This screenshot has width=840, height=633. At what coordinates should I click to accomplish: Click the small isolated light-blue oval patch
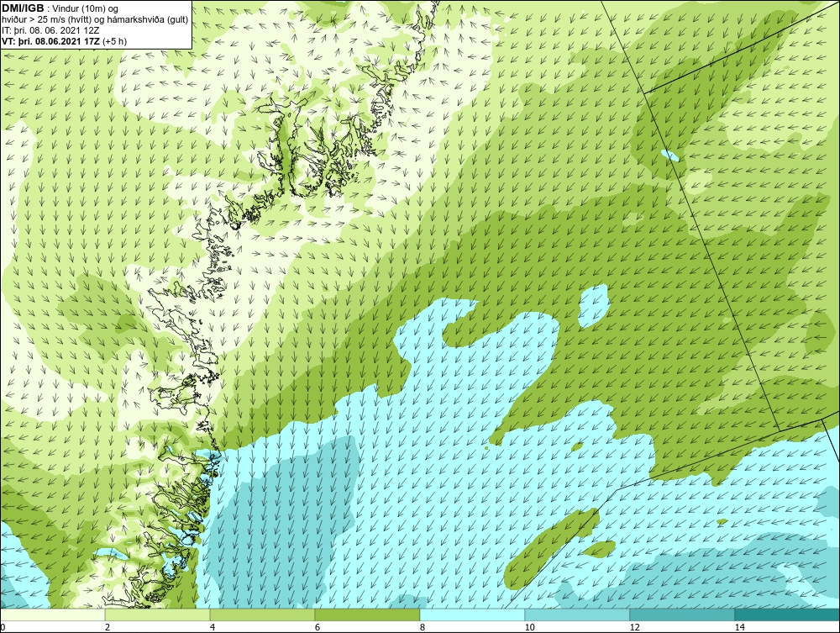click(x=670, y=156)
